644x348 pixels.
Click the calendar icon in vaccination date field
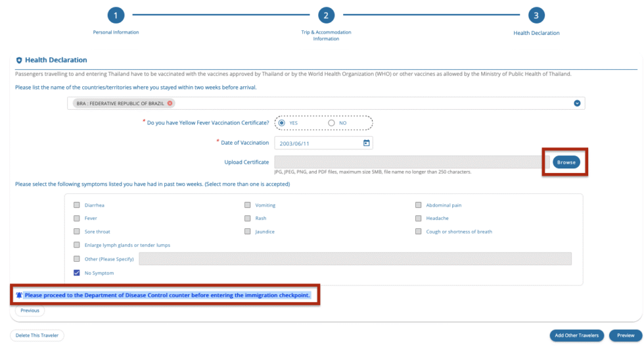(367, 143)
